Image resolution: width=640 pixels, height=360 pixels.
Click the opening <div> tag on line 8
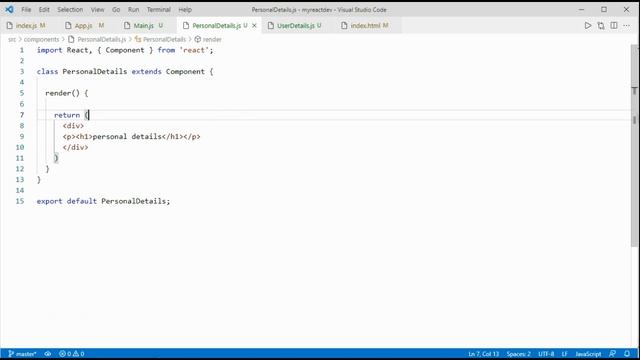tap(73, 126)
